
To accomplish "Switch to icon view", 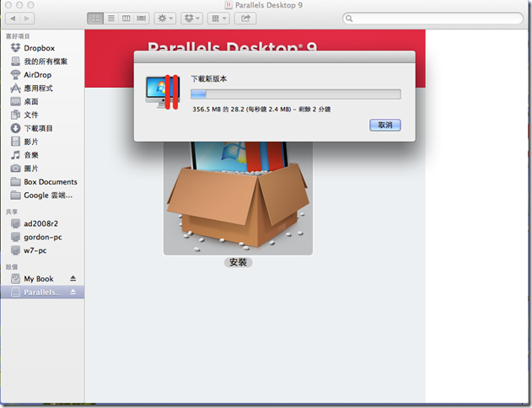I will (x=95, y=19).
